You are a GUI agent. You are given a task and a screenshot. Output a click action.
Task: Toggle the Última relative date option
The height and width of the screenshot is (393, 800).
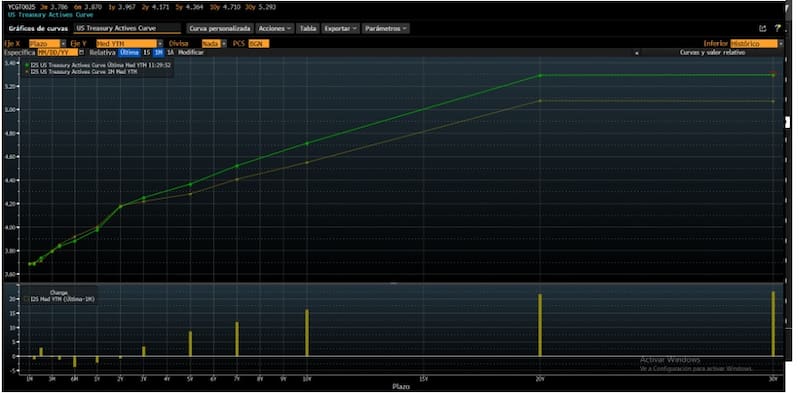tap(129, 53)
